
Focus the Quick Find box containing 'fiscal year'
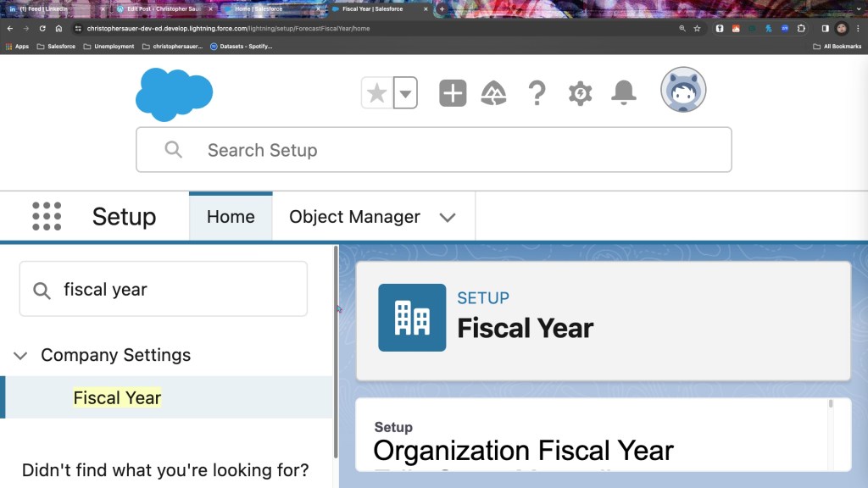click(x=174, y=290)
